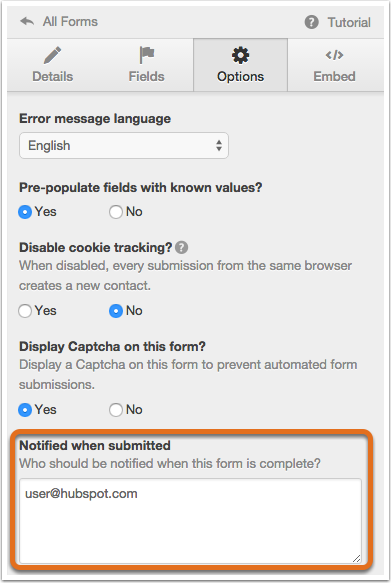
Task: Select No for pre-populate fields
Action: [116, 212]
